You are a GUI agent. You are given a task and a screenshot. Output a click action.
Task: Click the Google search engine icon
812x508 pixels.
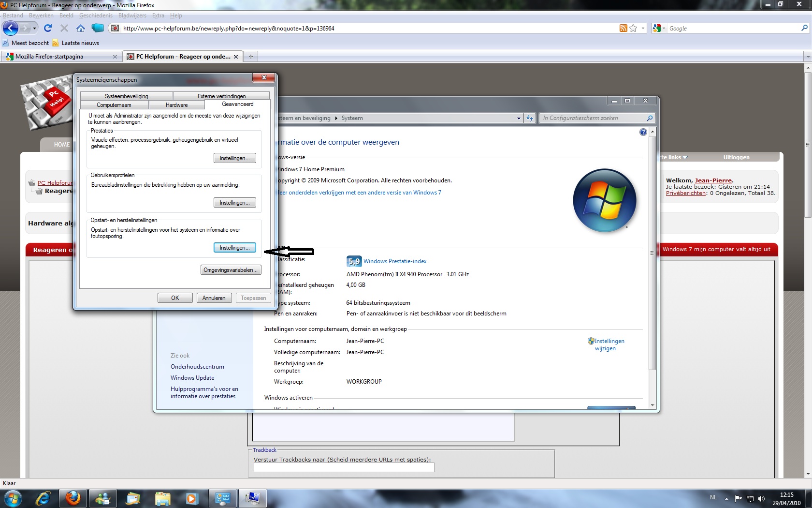pos(656,28)
